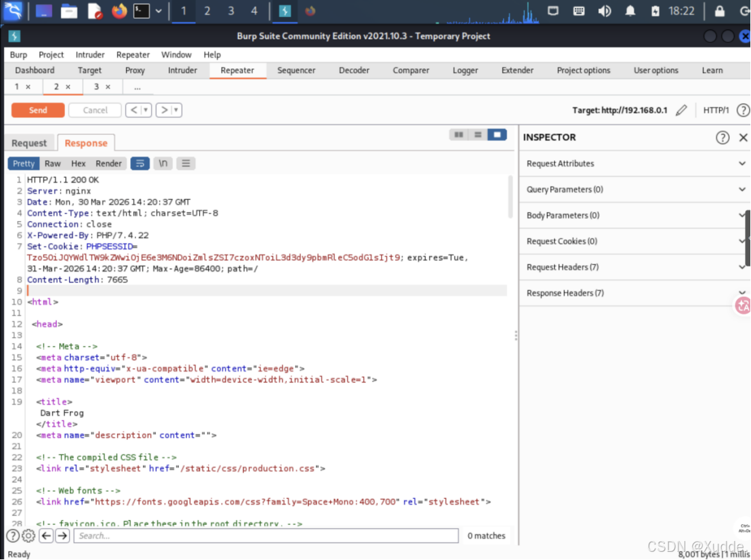Toggle line wrap icon in response viewer
Viewport: 751px width, 560px height.
[x=140, y=163]
